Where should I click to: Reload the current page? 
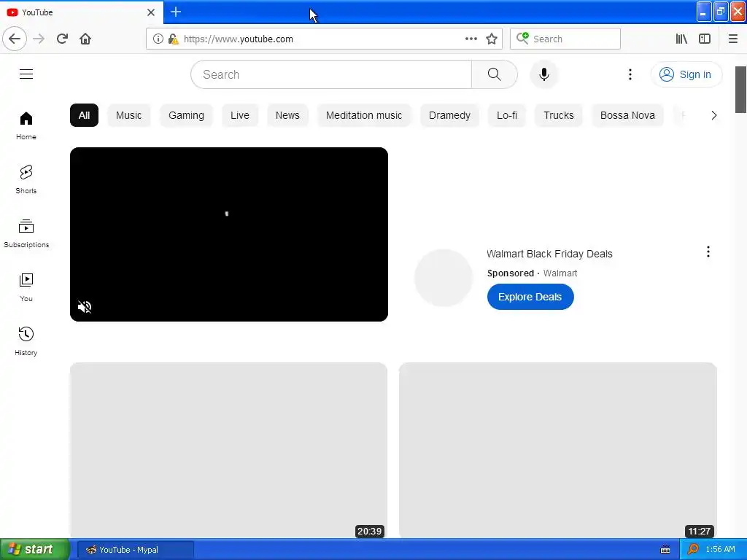pos(62,39)
